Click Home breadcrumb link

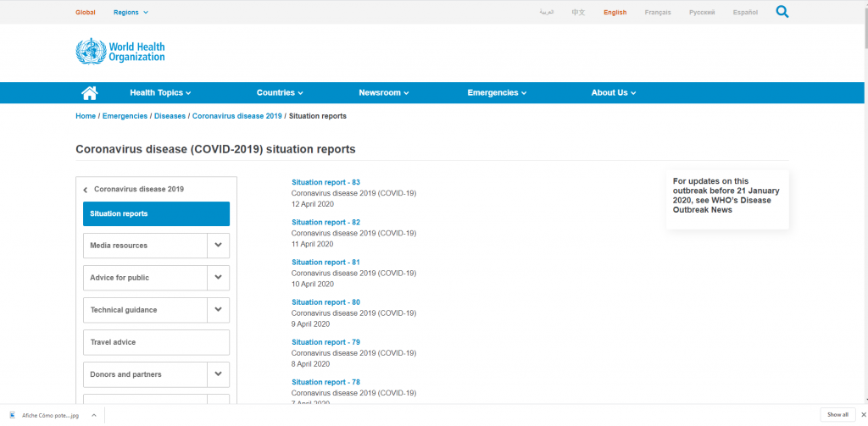tap(86, 116)
